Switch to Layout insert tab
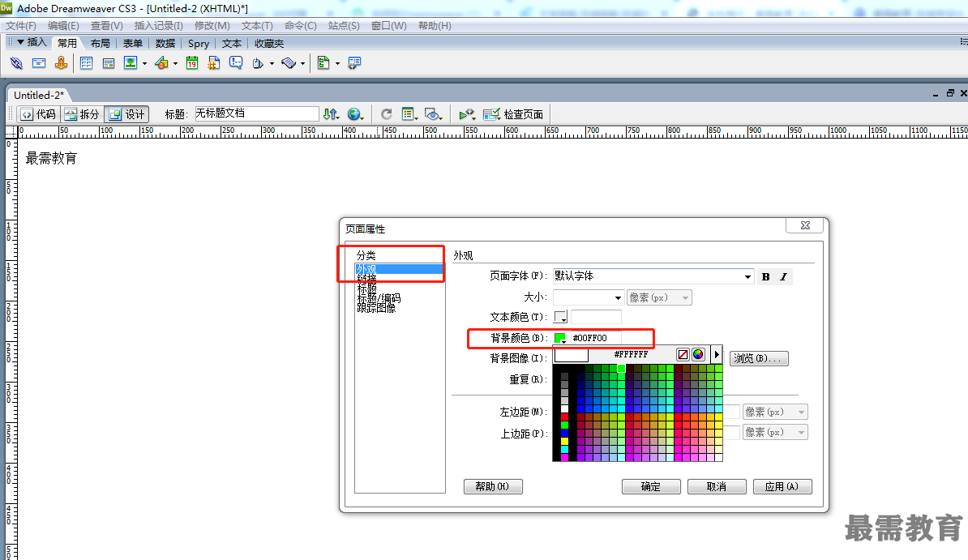 click(100, 43)
